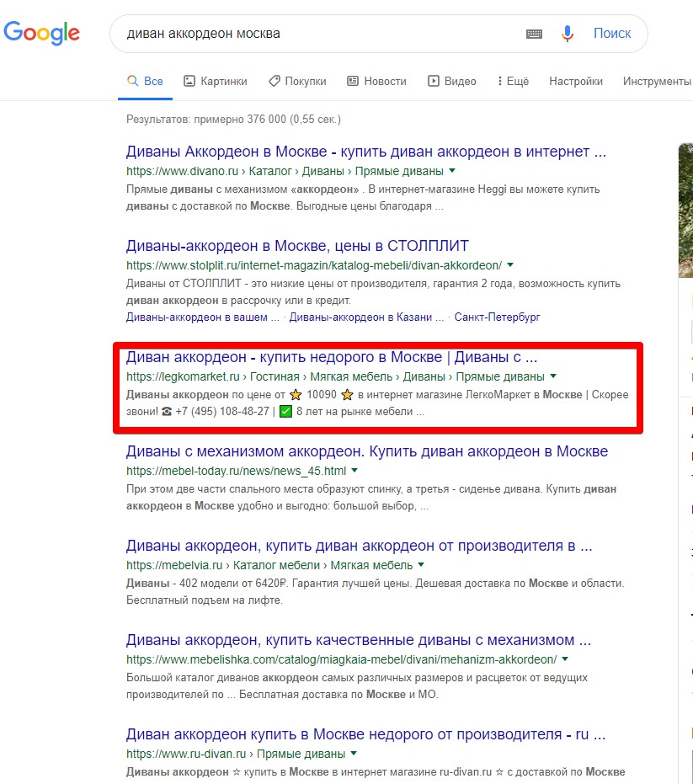The height and width of the screenshot is (784, 693).
Task: Click the three-dot icon beside Ещё
Action: [x=499, y=81]
